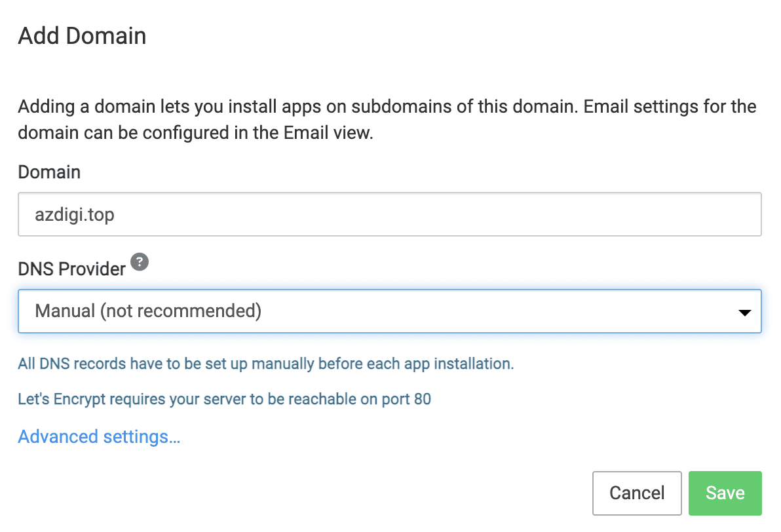Viewport: 781px width, 532px height.
Task: Click the DNS Provider dropdown arrow
Action: click(x=744, y=313)
